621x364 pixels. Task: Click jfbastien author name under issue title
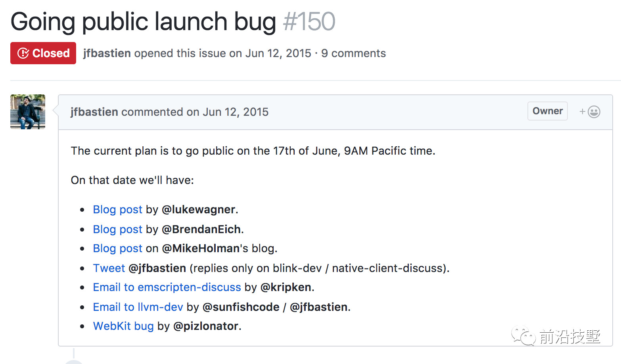(107, 53)
